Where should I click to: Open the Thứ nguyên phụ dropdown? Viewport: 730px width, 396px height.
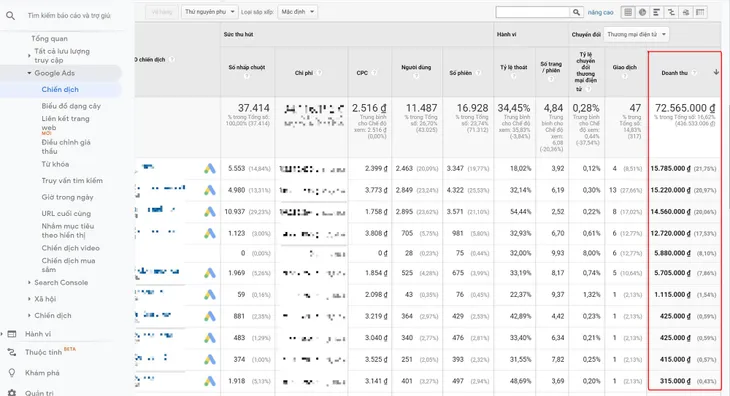point(210,12)
